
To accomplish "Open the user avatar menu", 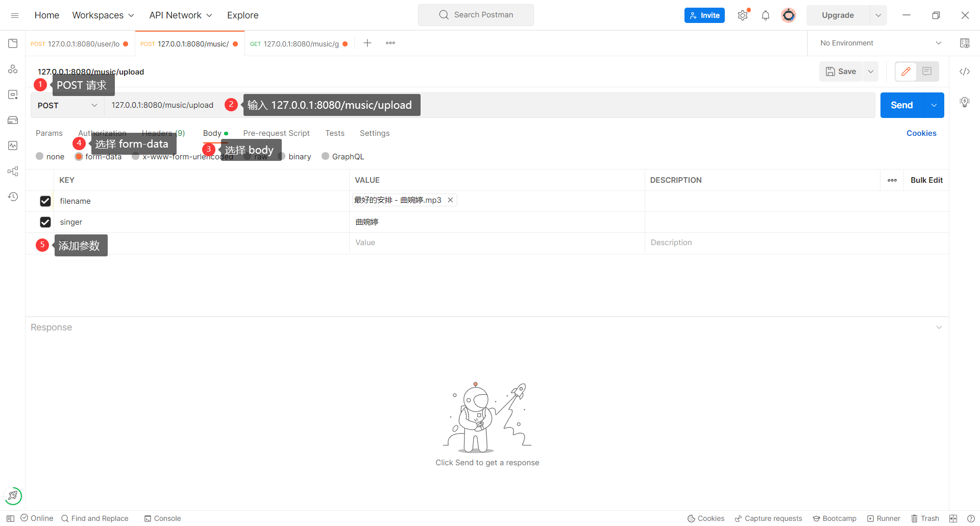I will point(789,15).
